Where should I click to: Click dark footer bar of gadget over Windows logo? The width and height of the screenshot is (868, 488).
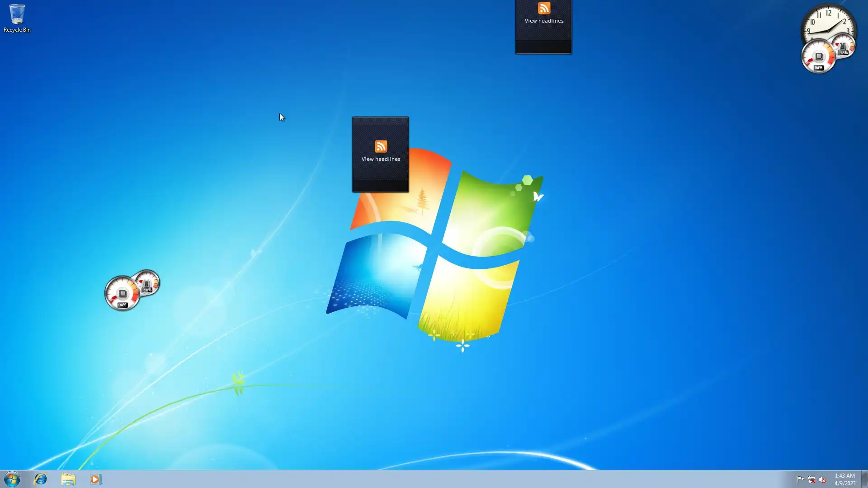[380, 185]
